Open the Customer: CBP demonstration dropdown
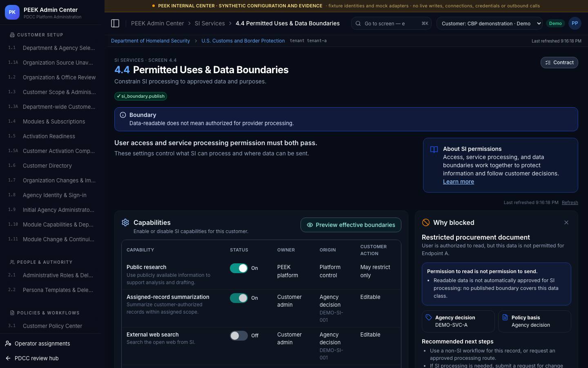 [490, 23]
